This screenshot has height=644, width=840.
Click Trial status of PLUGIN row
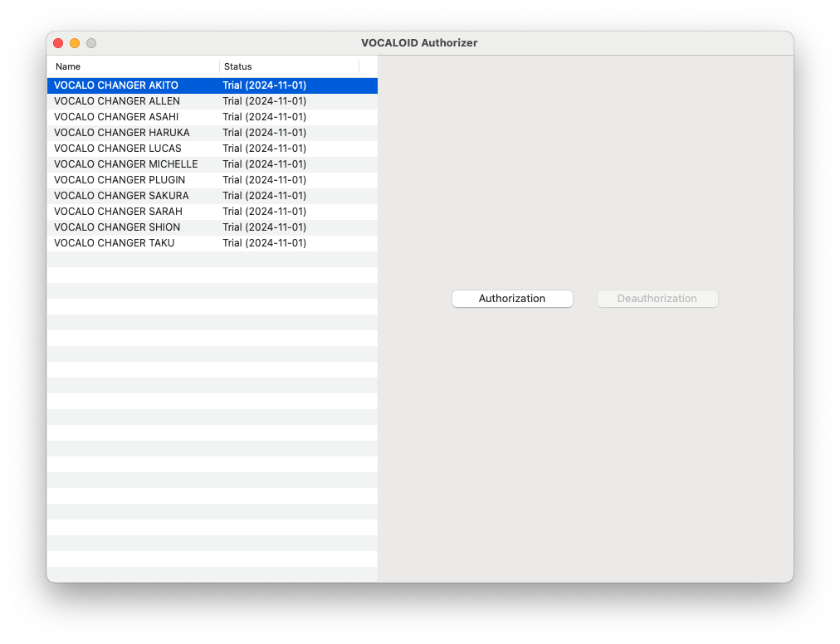click(264, 180)
